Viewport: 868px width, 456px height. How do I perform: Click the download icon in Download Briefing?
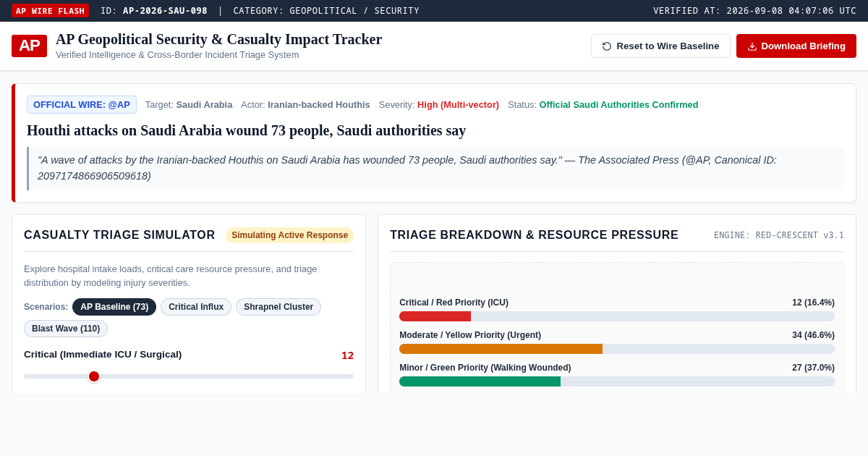point(752,46)
